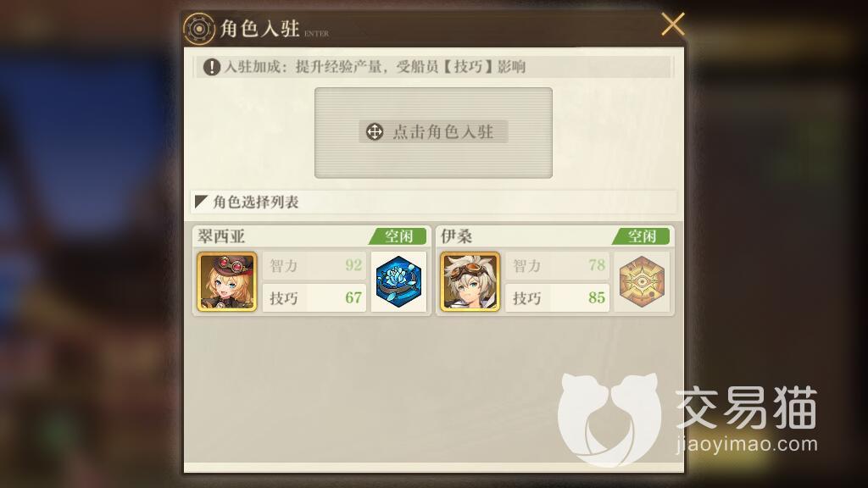Screen dimensions: 868x488
Task: Click the 伊桑 name header
Action: [457, 237]
